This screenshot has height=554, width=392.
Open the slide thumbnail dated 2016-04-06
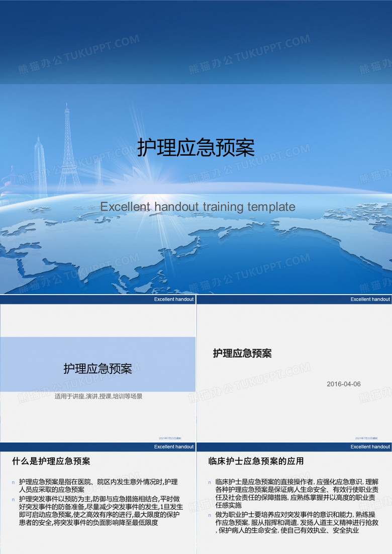[294, 368]
